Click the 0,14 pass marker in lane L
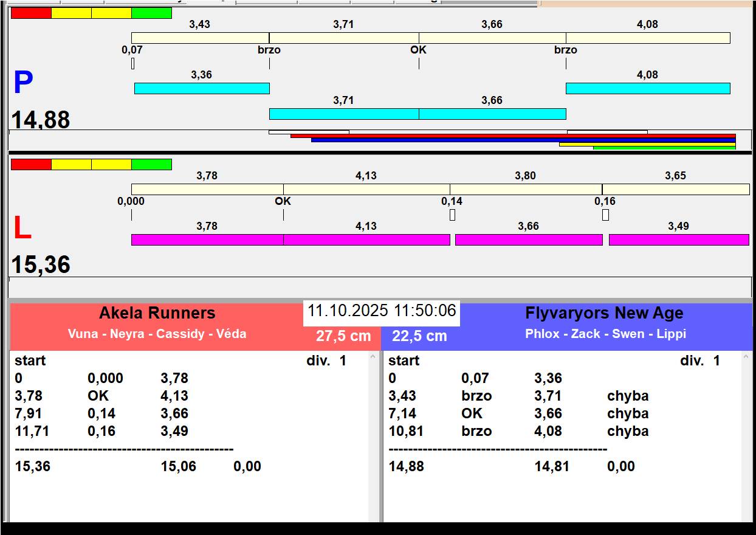This screenshot has height=535, width=756. [x=452, y=215]
